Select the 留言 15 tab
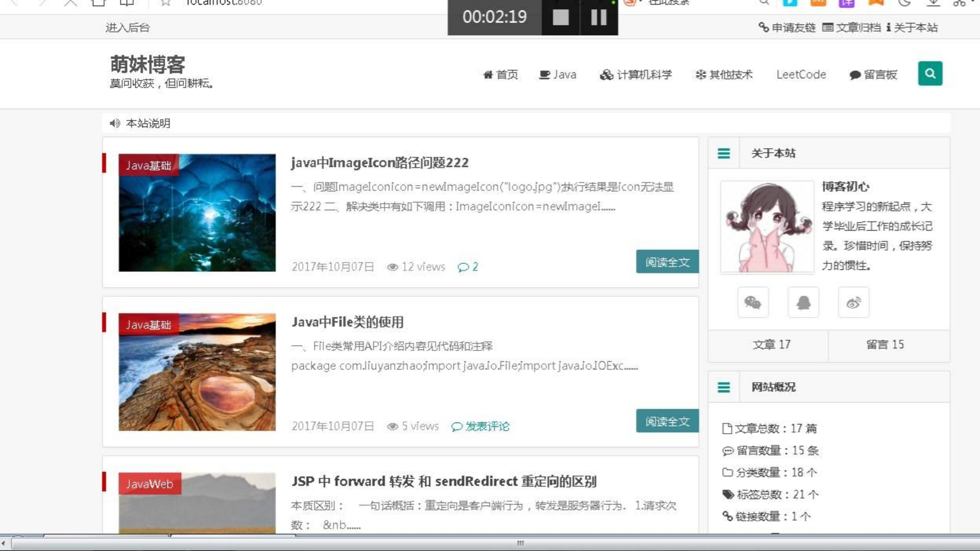This screenshot has height=551, width=980. (x=885, y=345)
